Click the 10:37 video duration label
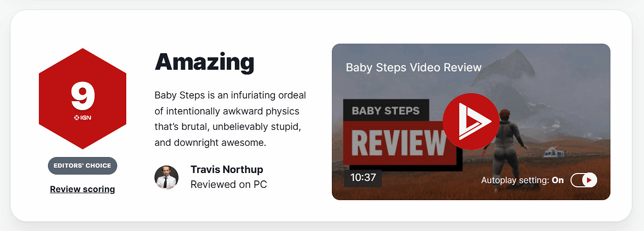Screen dimensions: 644x231 (363, 178)
